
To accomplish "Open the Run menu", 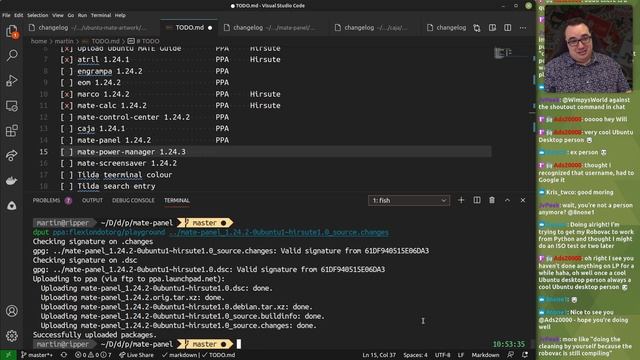I will [x=82, y=15].
